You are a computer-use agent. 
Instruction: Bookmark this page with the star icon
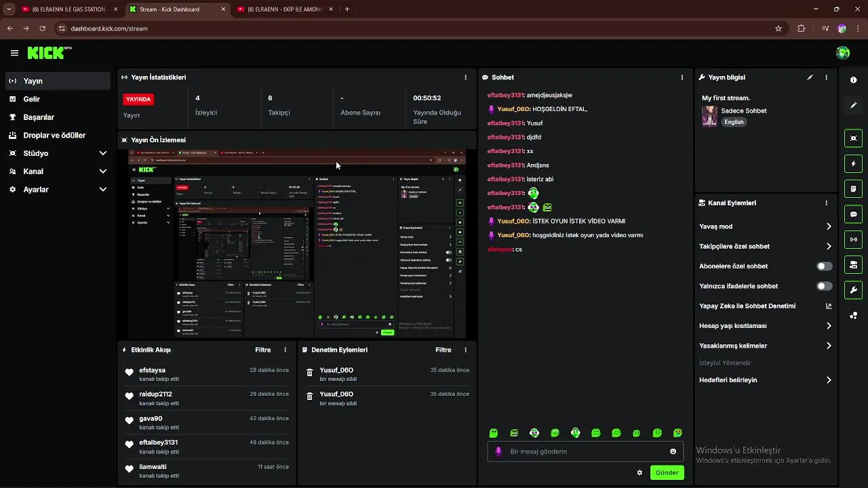pyautogui.click(x=778, y=28)
